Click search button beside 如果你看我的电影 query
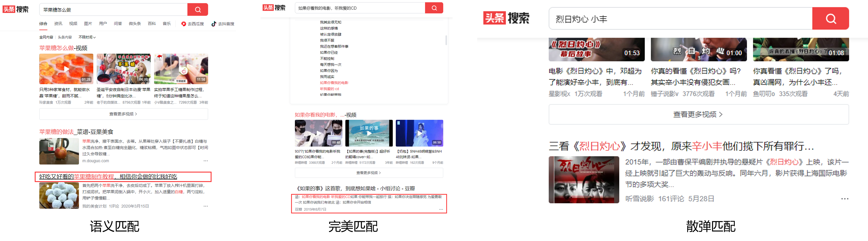Screen dimensions: 868x241 click(434, 8)
